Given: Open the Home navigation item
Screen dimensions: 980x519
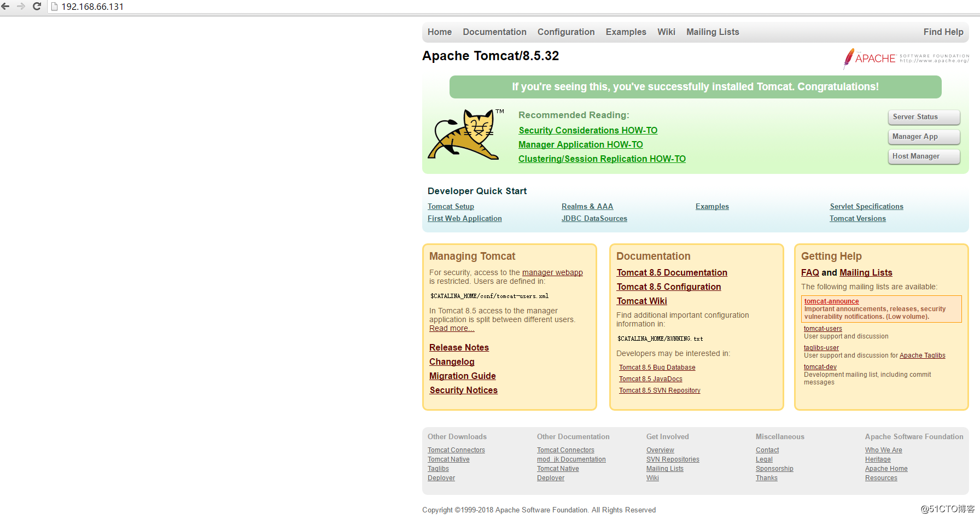Looking at the screenshot, I should 440,32.
